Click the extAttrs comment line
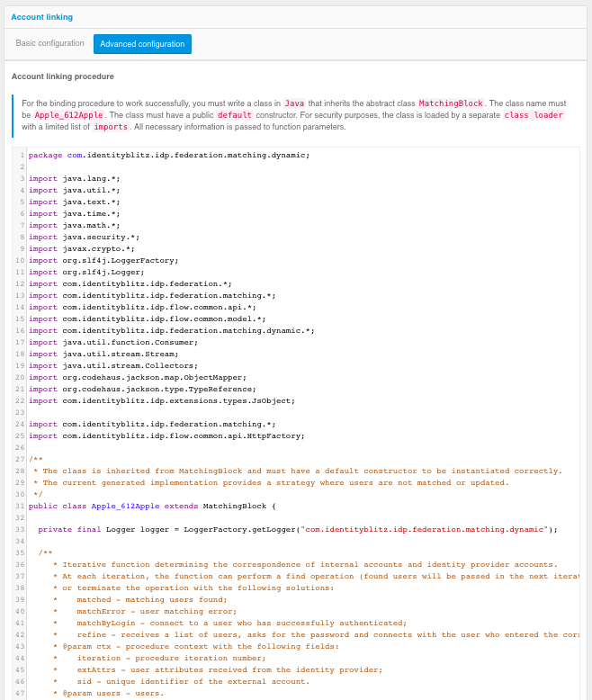Viewport: 592px width, 700px height. coord(218,669)
